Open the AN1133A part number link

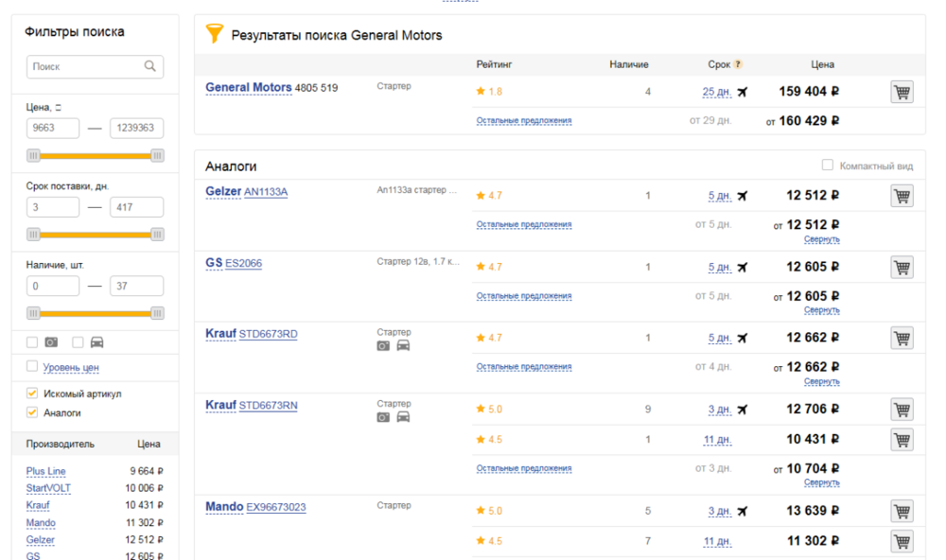coord(266,192)
